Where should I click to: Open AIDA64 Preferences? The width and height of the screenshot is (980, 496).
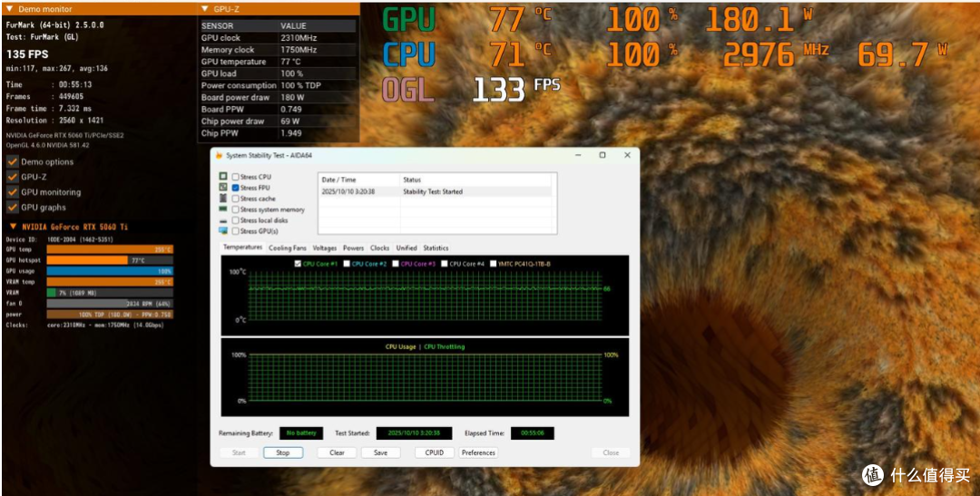478,452
